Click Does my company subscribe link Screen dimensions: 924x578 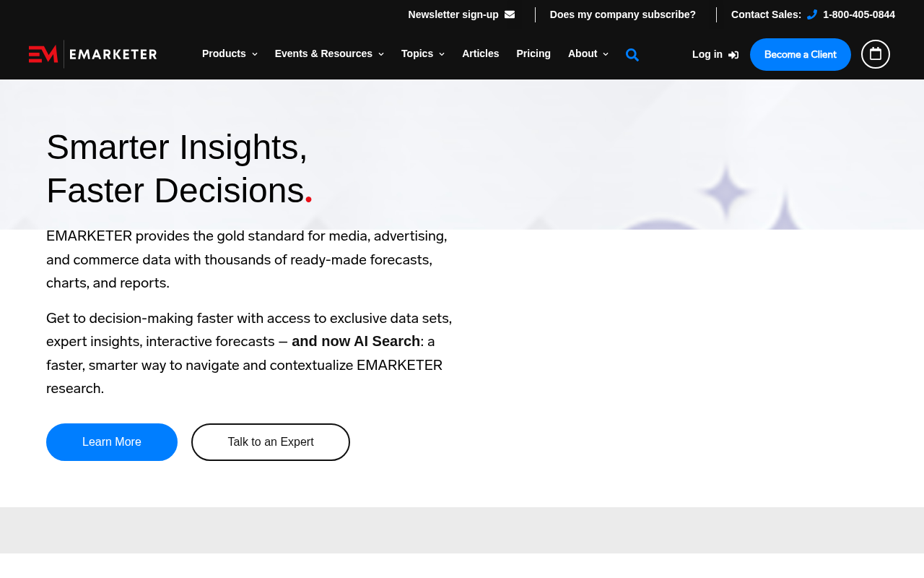[x=623, y=14]
